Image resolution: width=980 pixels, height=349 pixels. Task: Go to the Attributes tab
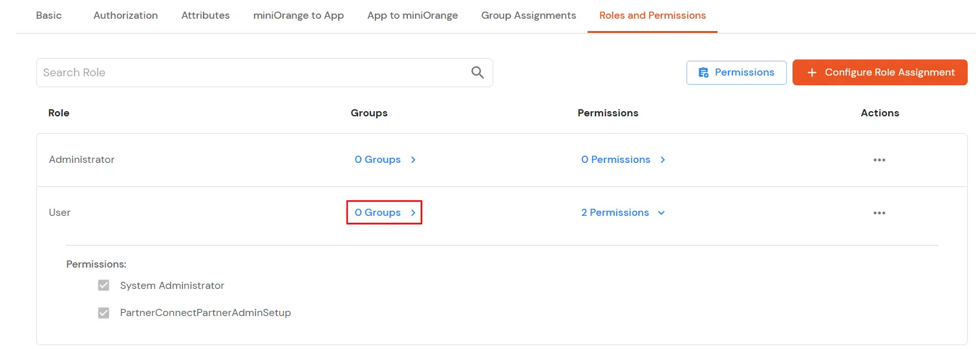[x=206, y=16]
